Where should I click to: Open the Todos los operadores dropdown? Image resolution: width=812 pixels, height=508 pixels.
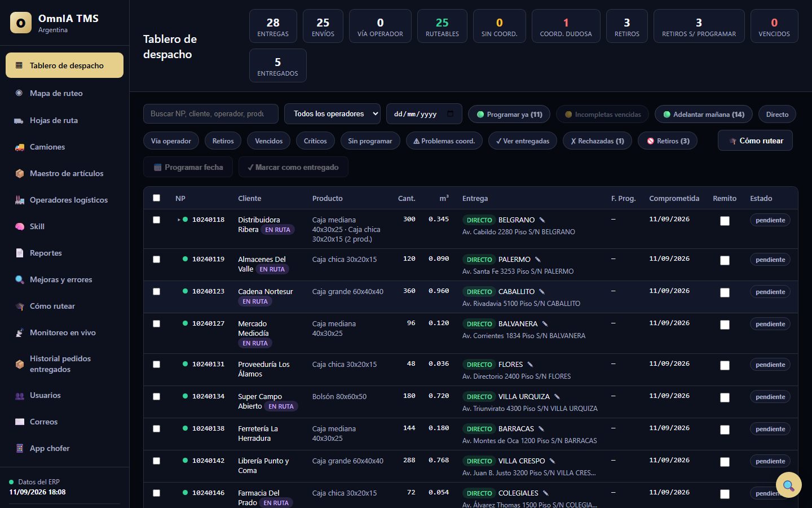tap(332, 113)
